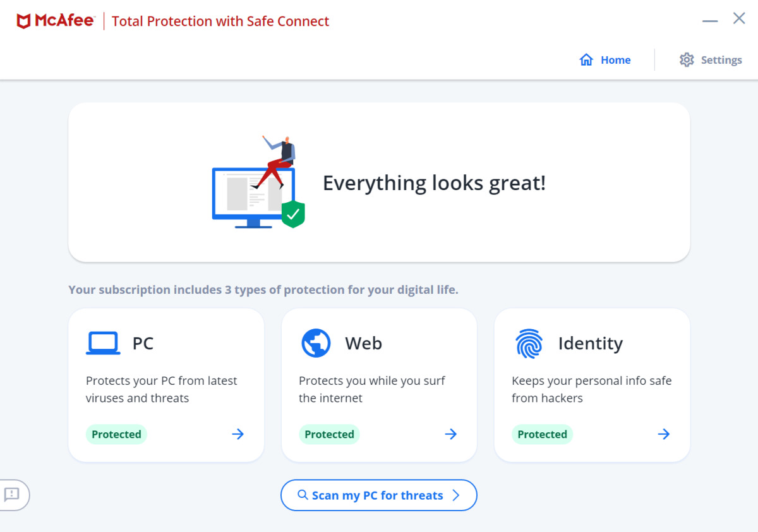758x532 pixels.
Task: Open Web protection details arrow
Action: [x=450, y=434]
